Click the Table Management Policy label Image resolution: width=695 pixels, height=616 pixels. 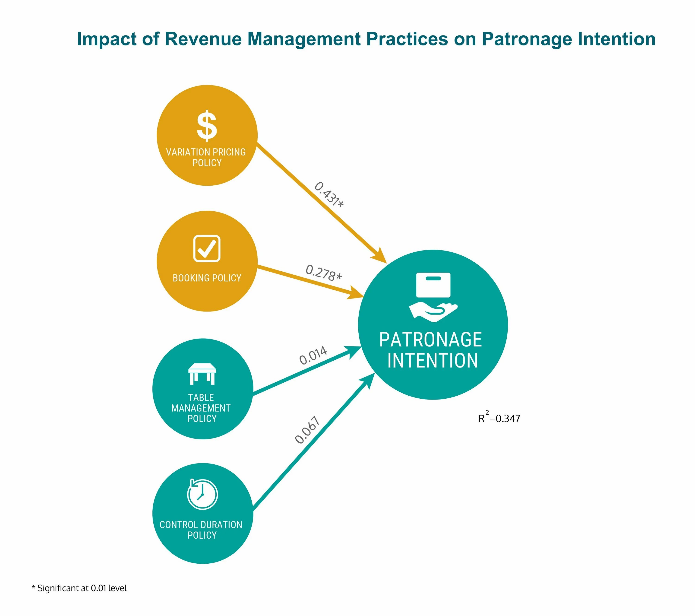click(201, 408)
